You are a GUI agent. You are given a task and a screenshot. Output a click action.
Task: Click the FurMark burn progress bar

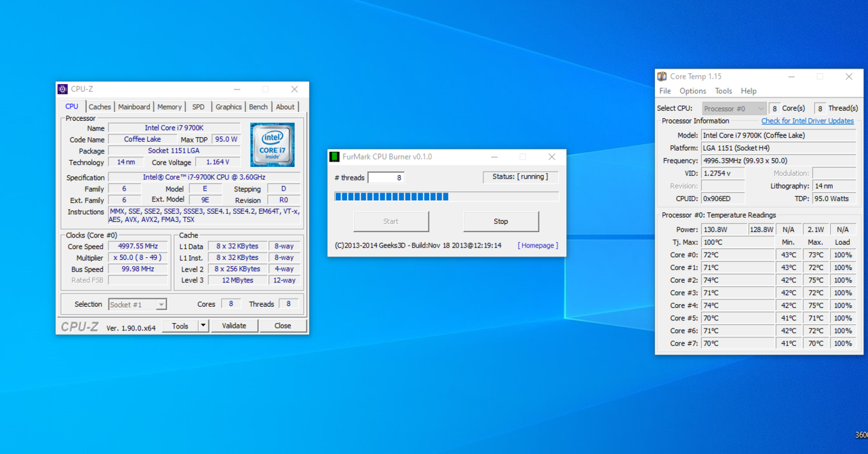point(447,197)
